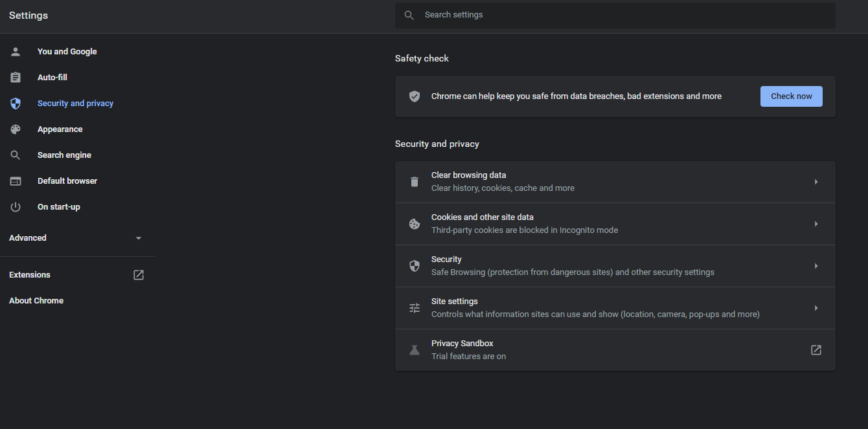
Task: Click the cookie icon for Cookies and other site data
Action: pos(415,224)
